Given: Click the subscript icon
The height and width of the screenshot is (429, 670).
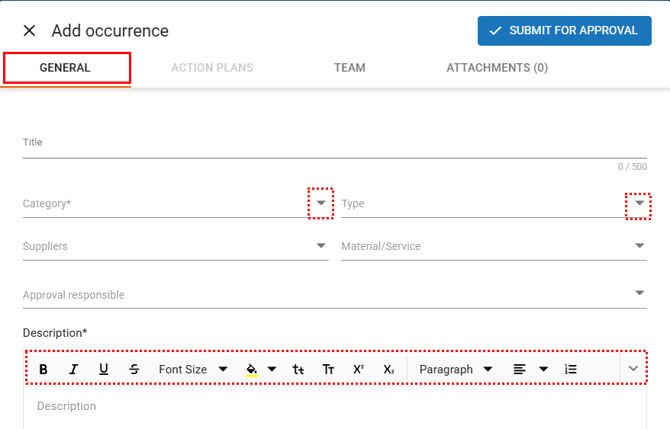Looking at the screenshot, I should [388, 369].
